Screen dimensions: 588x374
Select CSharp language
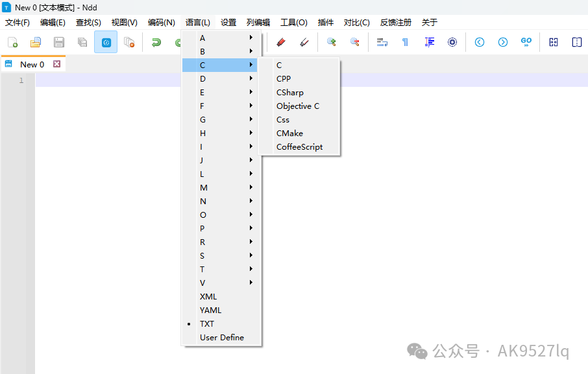[x=299, y=93]
